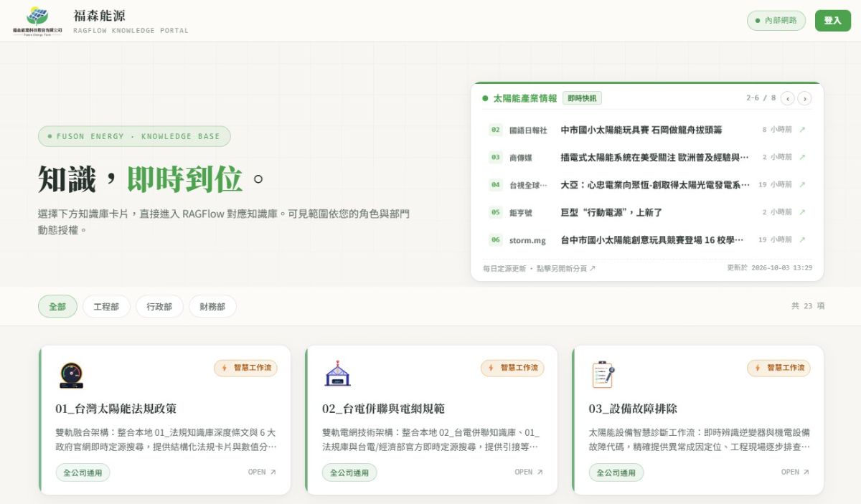
Task: Open 點擊另開新分頁 link in news panel
Action: [566, 268]
